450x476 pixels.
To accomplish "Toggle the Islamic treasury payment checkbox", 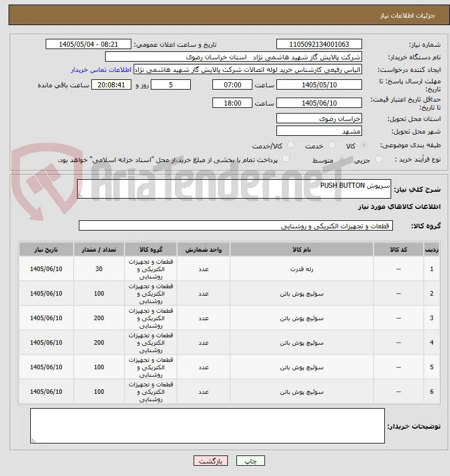I will tap(286, 159).
